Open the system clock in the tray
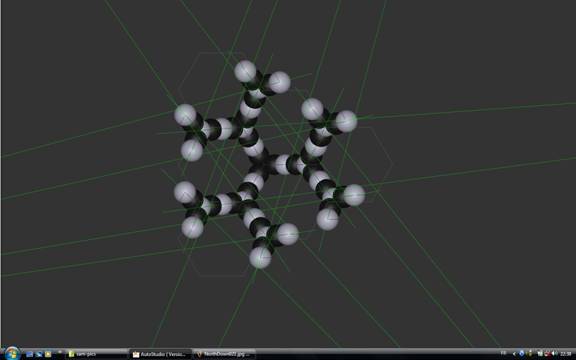This screenshot has width=576, height=360. [566, 354]
